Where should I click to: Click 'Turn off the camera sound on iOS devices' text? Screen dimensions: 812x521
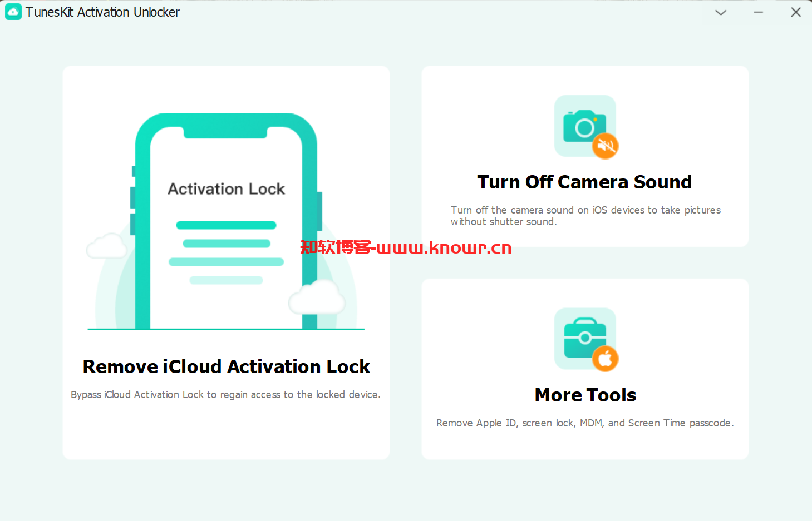[585, 216]
